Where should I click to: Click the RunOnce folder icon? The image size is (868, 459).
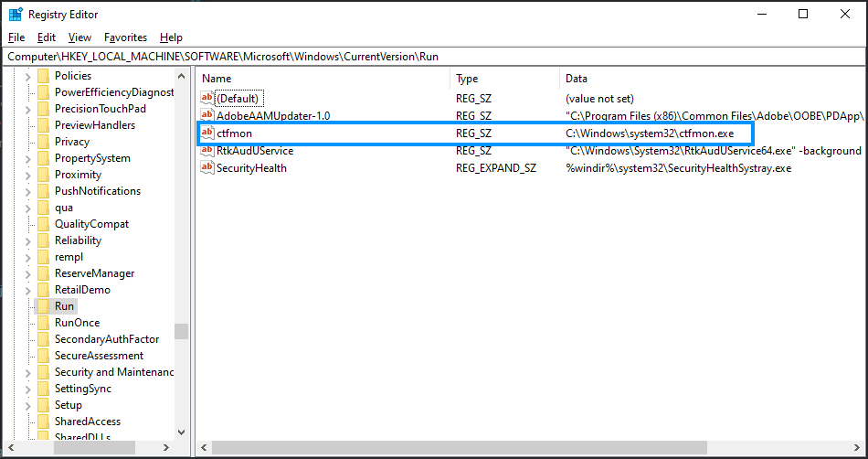(x=43, y=323)
